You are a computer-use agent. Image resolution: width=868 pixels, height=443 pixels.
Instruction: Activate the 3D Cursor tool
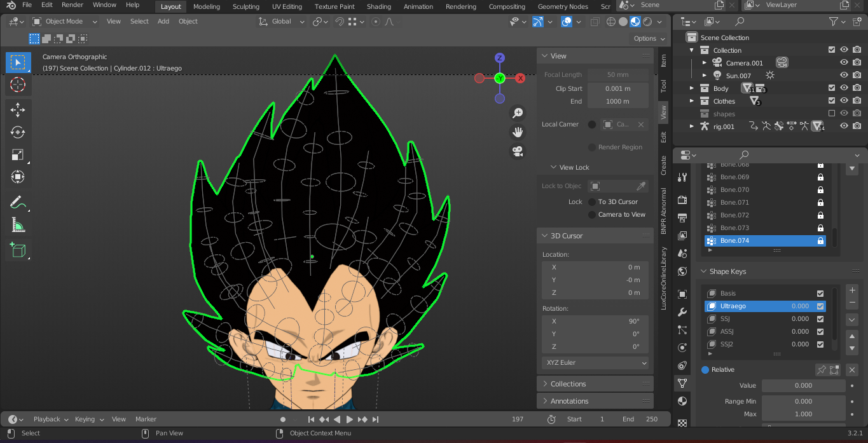pos(18,85)
